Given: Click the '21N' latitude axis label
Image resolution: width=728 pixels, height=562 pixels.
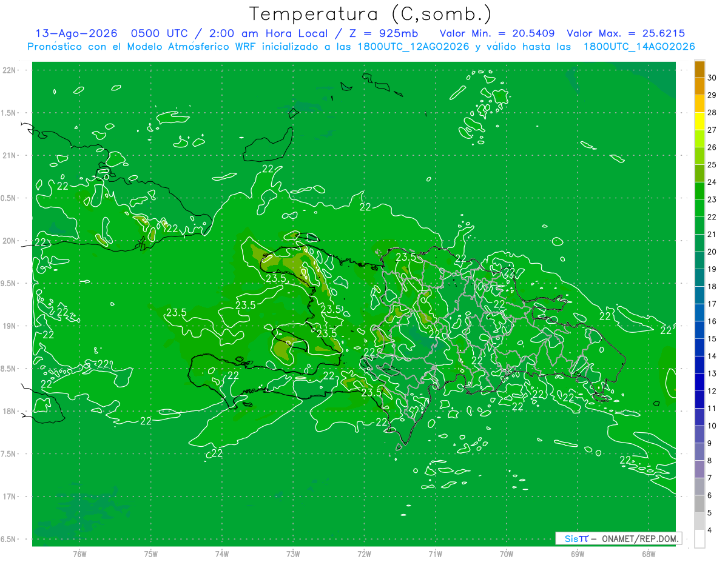Looking at the screenshot, I should [10, 155].
